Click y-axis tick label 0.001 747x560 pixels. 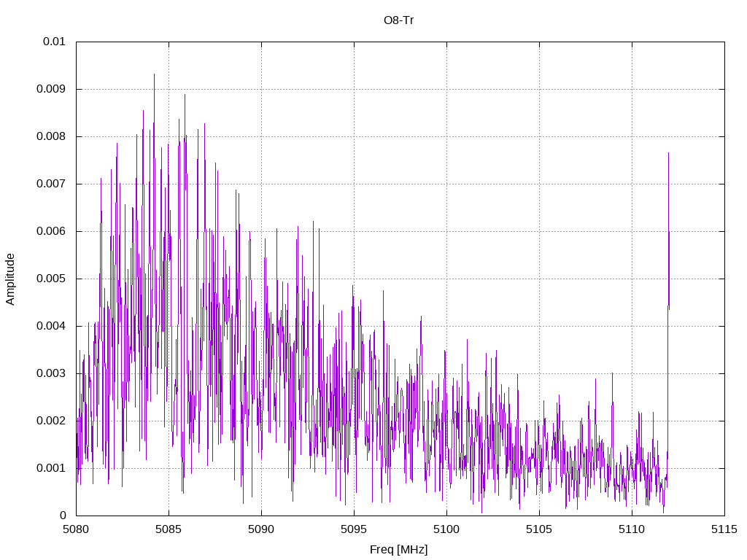[51, 468]
